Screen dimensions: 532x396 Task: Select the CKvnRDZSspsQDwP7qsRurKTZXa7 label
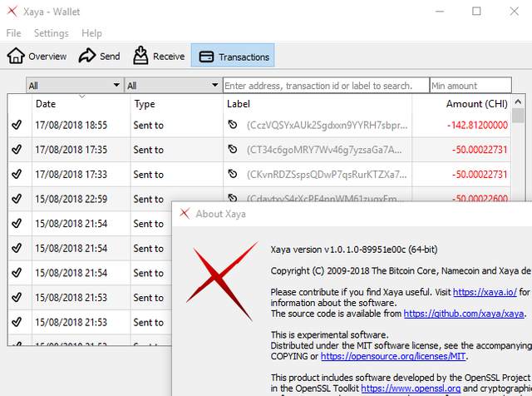pos(327,174)
